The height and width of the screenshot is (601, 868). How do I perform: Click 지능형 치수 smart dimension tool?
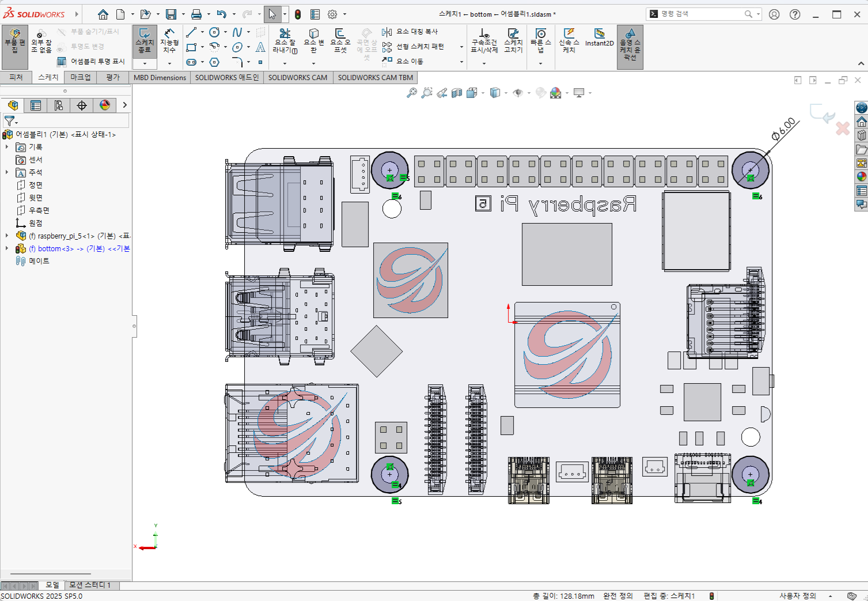169,40
